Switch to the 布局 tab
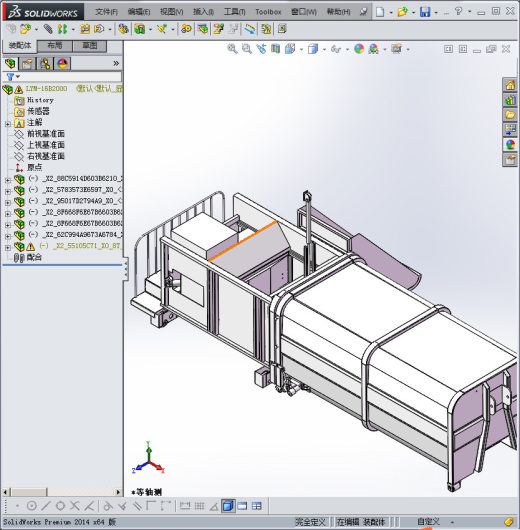The image size is (520, 530). pos(54,46)
